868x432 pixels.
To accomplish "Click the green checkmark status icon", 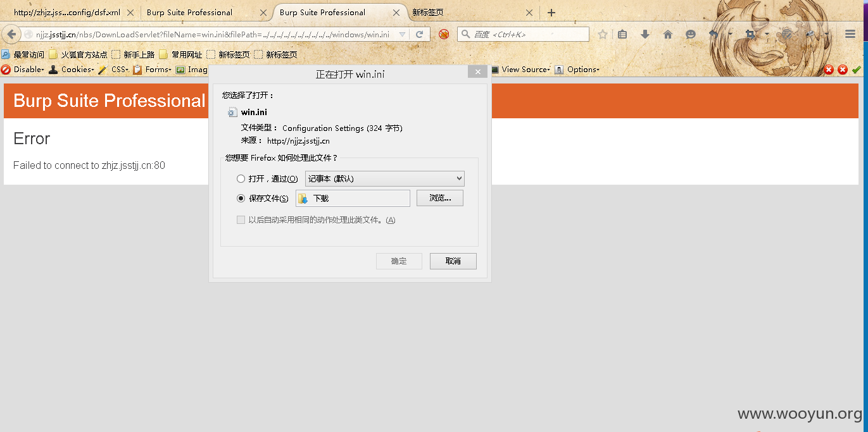I will pos(857,70).
